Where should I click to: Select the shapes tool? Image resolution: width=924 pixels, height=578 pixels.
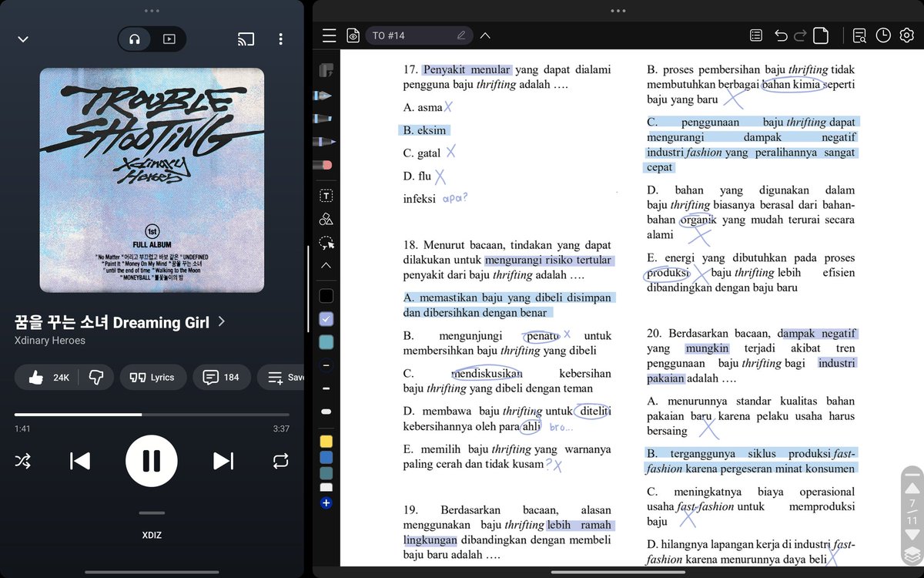click(x=326, y=219)
